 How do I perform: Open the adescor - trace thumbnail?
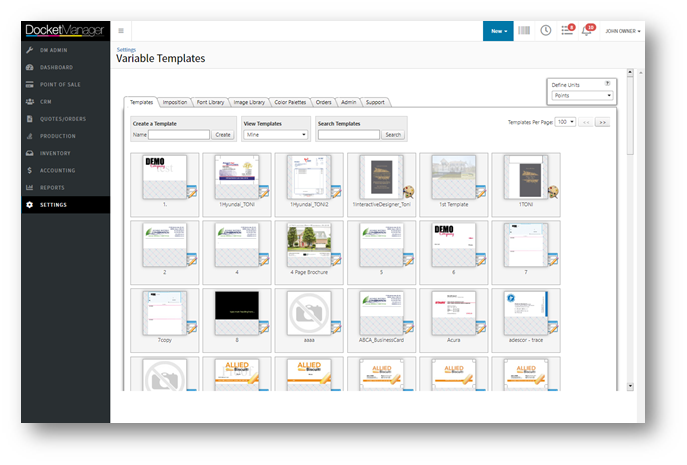[526, 313]
